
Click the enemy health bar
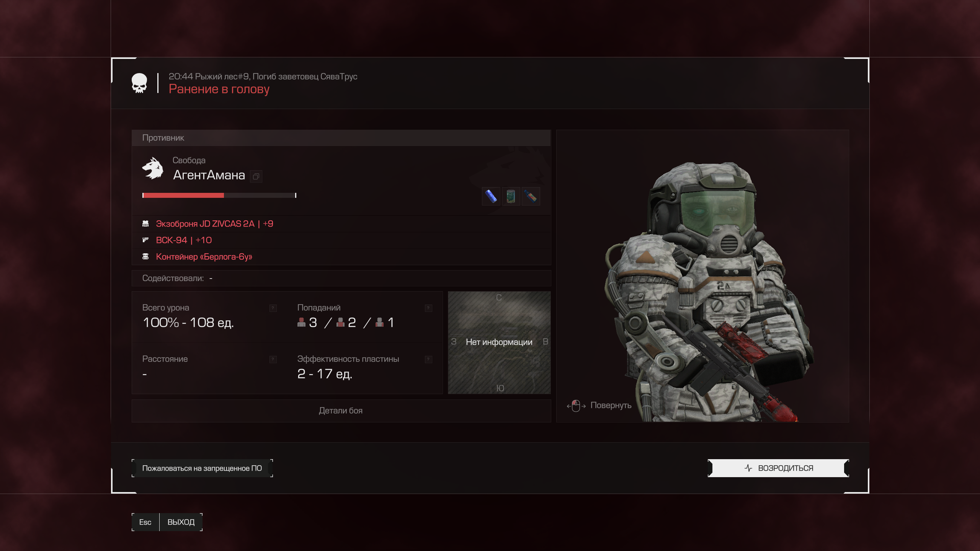click(219, 196)
